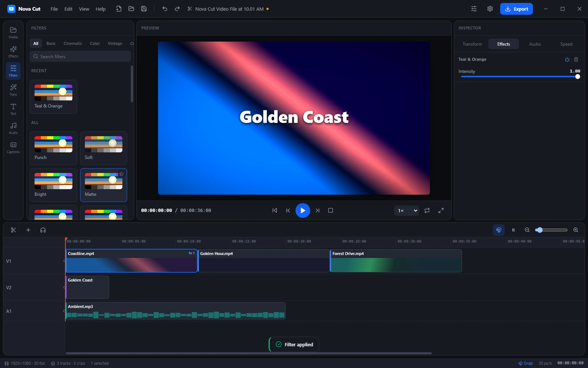Toggle favorite star on Matte filter
The width and height of the screenshot is (588, 368).
[x=122, y=174]
